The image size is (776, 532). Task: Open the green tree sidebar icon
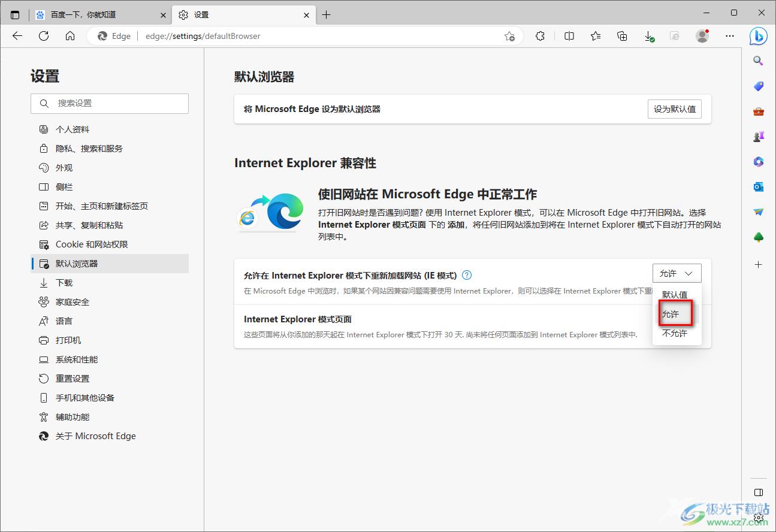tap(758, 237)
